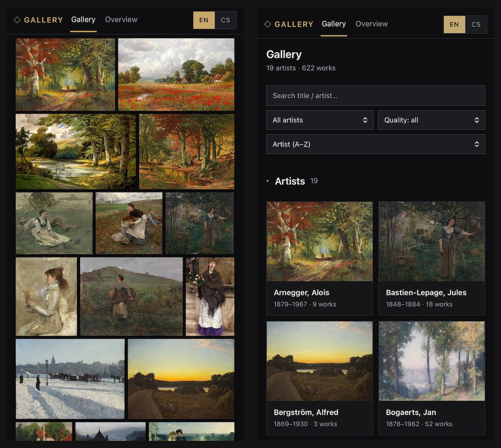The image size is (501, 448).
Task: Open the Overview tab in left panel
Action: [121, 20]
